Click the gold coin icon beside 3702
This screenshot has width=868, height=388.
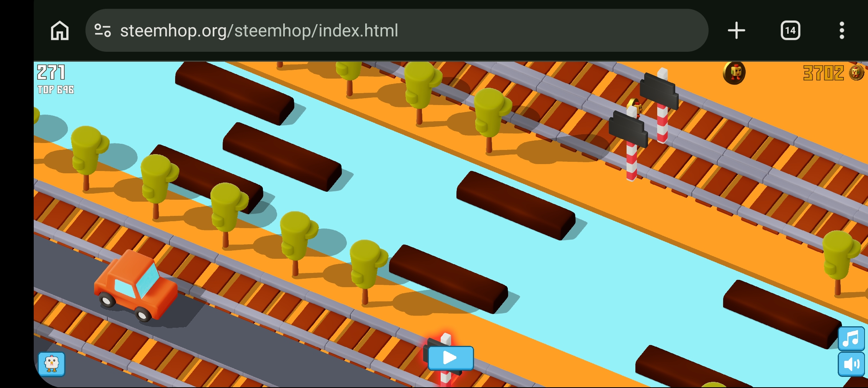(856, 72)
